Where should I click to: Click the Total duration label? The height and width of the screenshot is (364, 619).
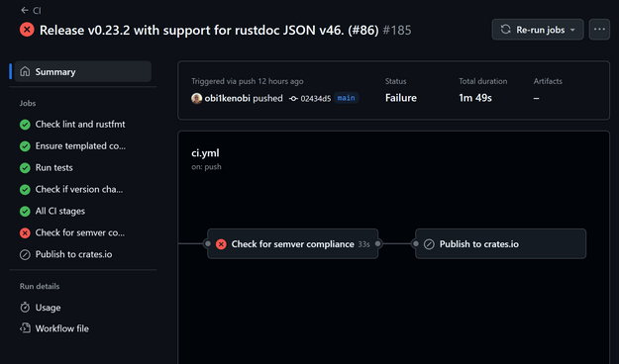coord(482,81)
